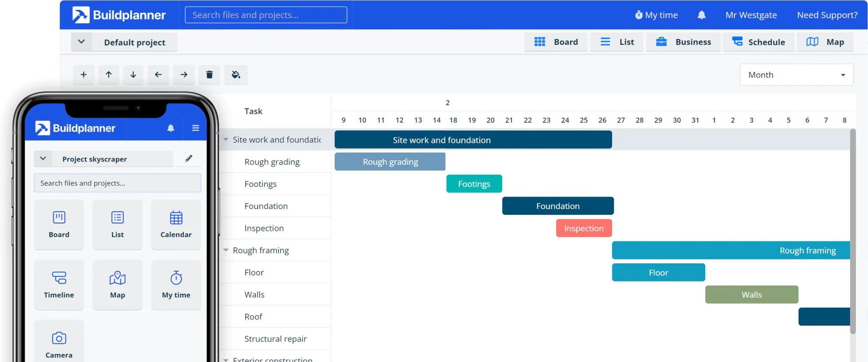This screenshot has width=868, height=362.
Task: Click the Buildplanner logo in desktop header
Action: pyautogui.click(x=119, y=15)
